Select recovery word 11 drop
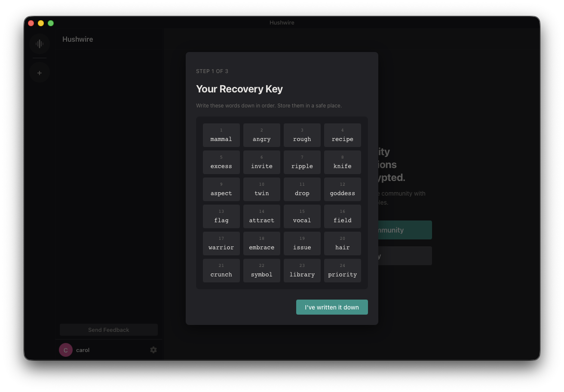Image resolution: width=564 pixels, height=392 pixels. point(302,189)
